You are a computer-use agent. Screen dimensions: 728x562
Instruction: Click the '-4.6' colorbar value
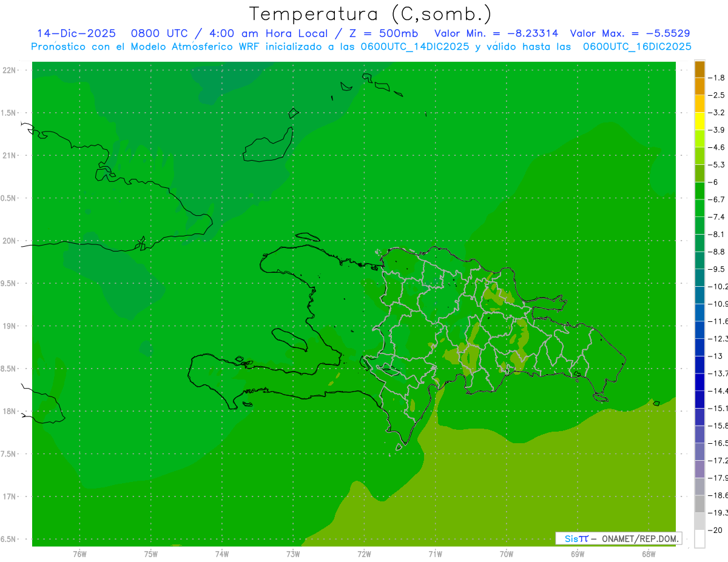coord(716,147)
